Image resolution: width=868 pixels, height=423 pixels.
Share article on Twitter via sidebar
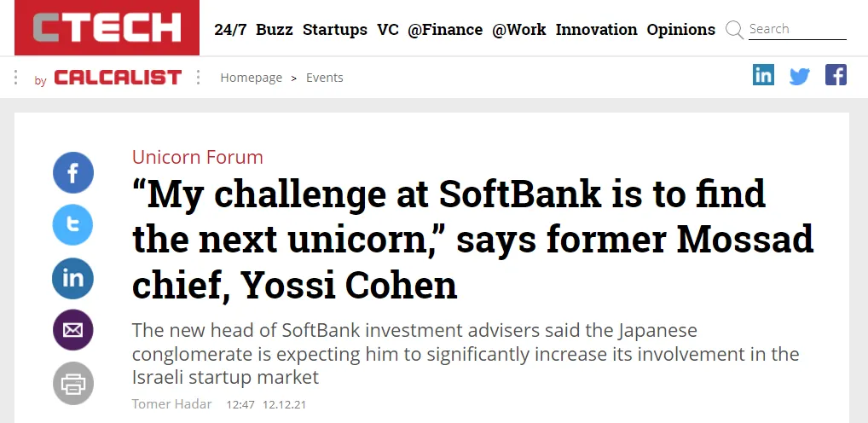(x=73, y=226)
